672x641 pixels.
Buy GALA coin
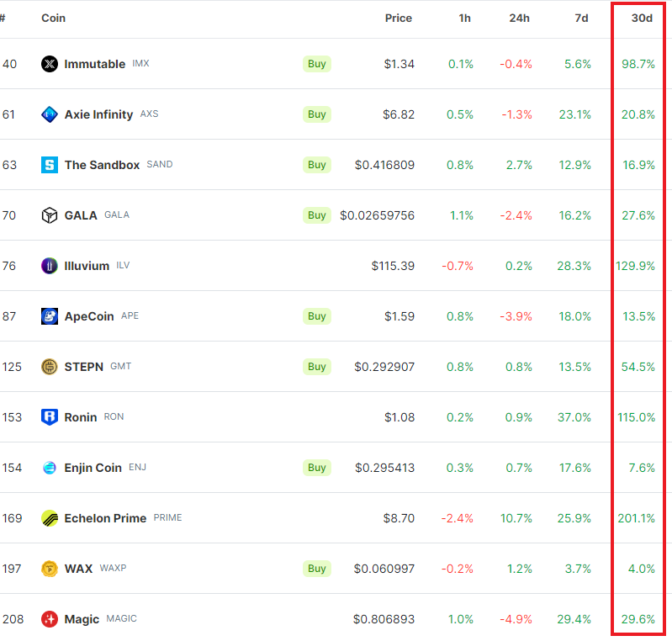317,215
